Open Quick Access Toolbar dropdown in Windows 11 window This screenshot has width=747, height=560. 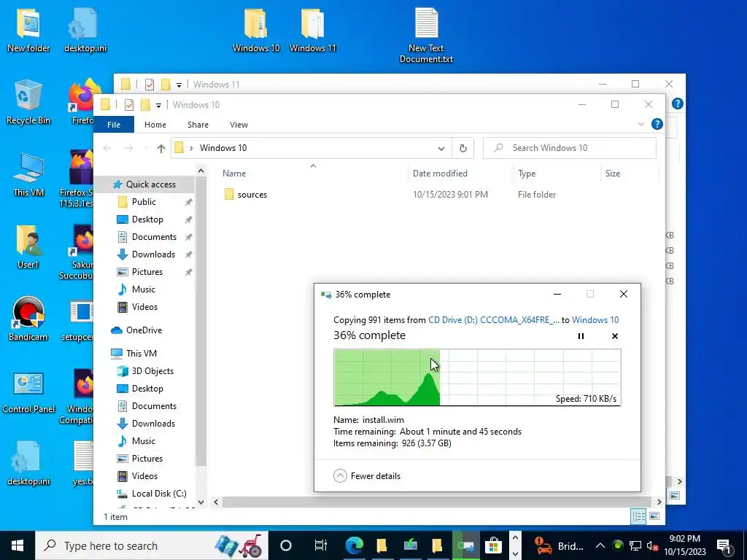pyautogui.click(x=179, y=85)
